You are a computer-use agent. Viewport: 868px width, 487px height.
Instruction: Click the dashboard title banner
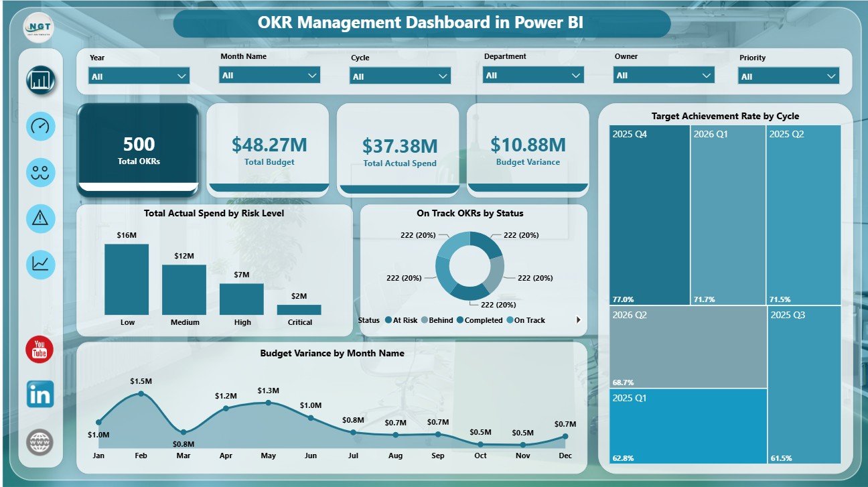click(421, 23)
